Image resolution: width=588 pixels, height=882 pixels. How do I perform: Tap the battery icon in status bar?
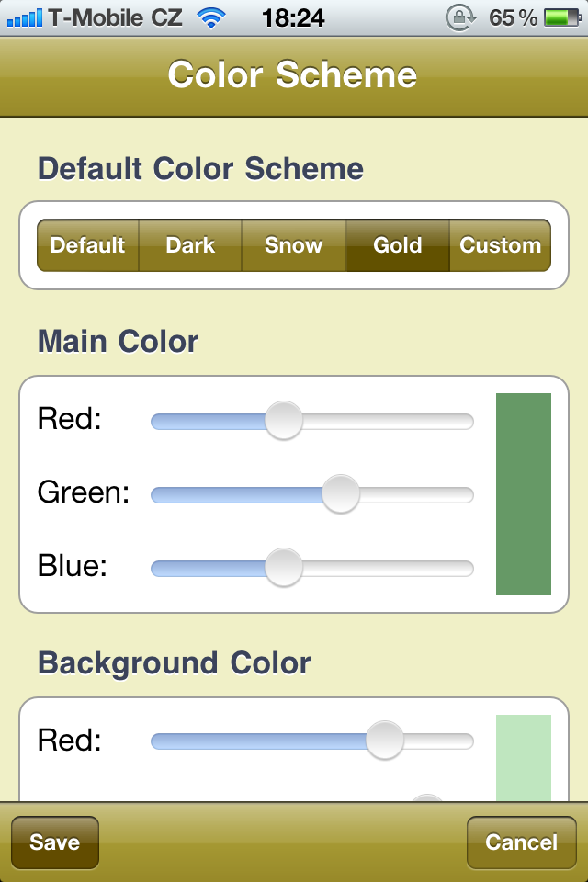click(x=560, y=17)
